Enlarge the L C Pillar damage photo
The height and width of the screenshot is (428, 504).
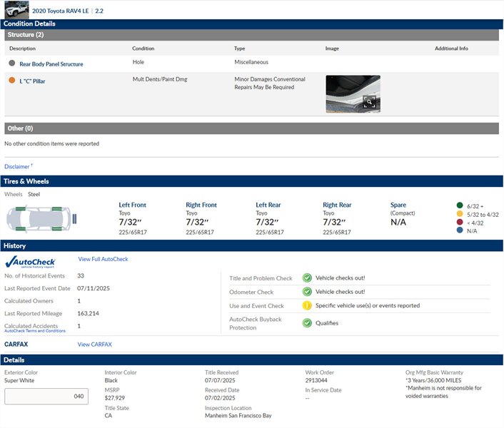click(353, 93)
